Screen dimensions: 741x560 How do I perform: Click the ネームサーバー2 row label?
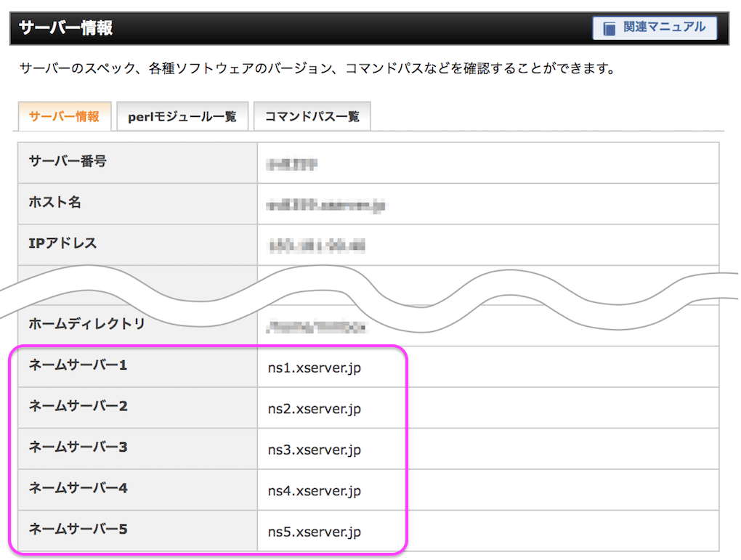coord(78,406)
